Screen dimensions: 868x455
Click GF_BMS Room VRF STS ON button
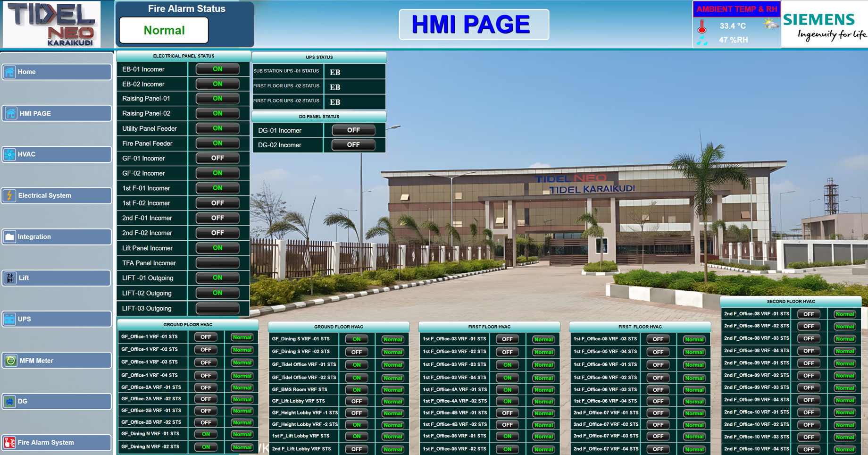357,390
